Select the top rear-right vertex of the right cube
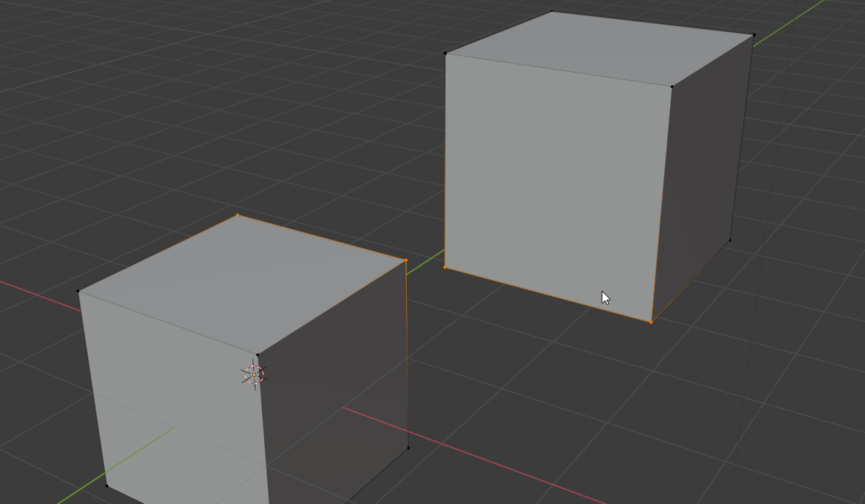 [x=754, y=36]
